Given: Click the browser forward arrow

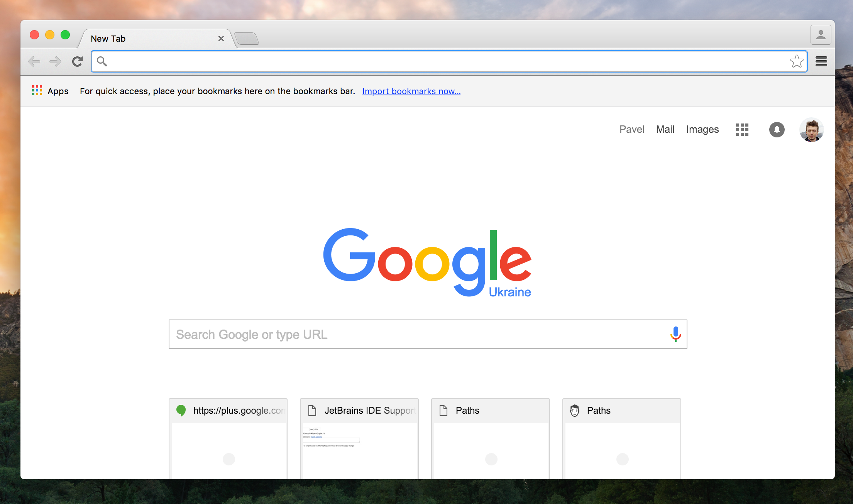Looking at the screenshot, I should 56,61.
